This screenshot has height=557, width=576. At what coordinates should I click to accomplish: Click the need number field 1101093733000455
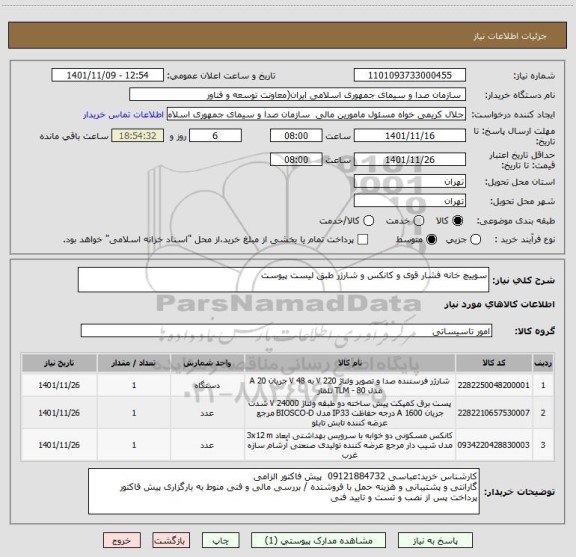(x=410, y=75)
